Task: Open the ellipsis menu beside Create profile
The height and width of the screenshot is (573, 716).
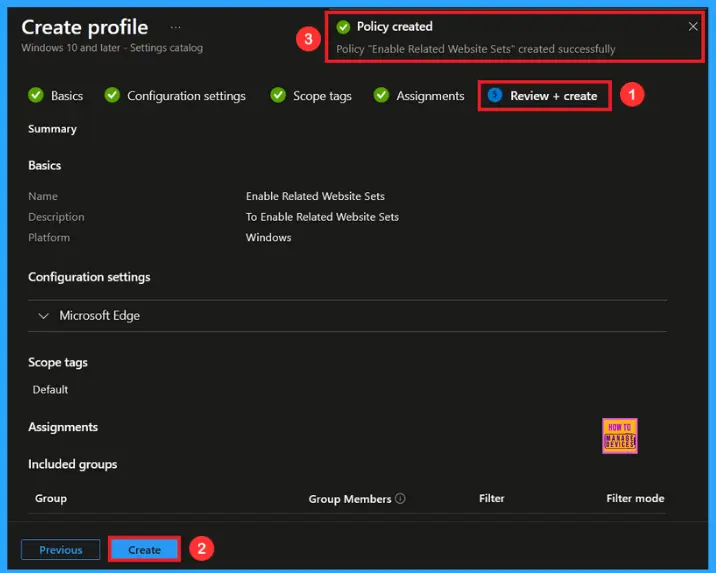Action: pyautogui.click(x=175, y=27)
